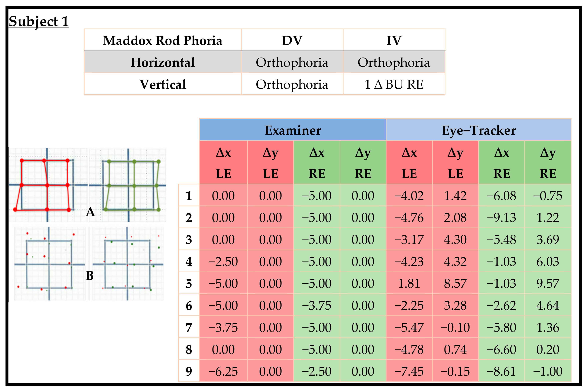Open the left scatter plot in panel B
Image resolution: width=588 pixels, height=391 pixels.
(49, 264)
